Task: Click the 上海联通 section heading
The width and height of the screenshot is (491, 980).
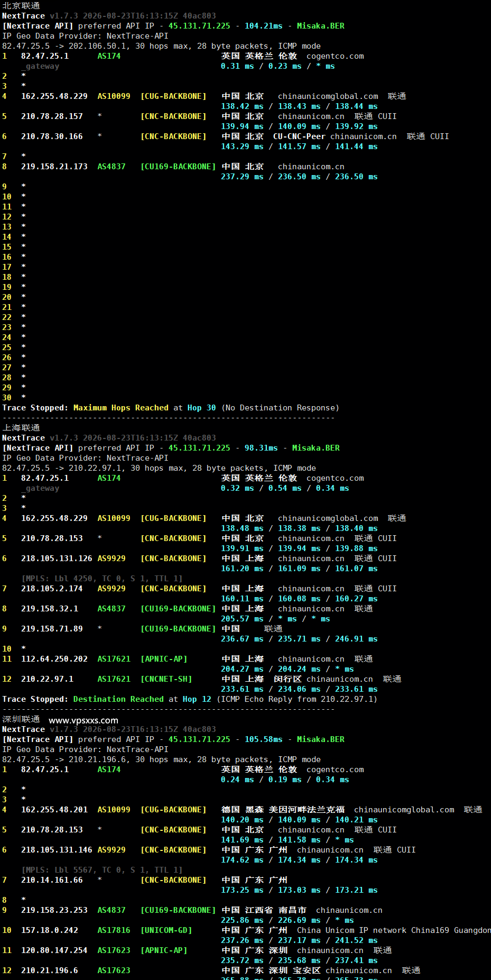Action: pyautogui.click(x=21, y=428)
